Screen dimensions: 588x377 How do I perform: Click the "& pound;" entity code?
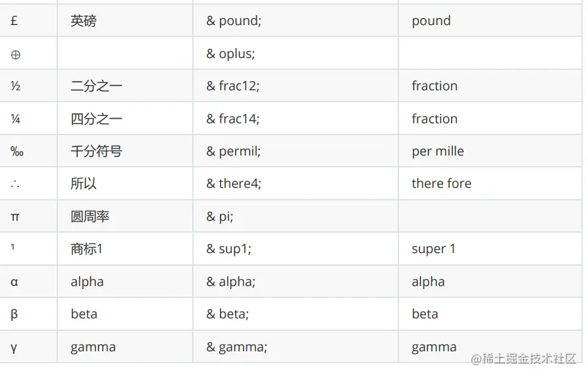click(234, 21)
